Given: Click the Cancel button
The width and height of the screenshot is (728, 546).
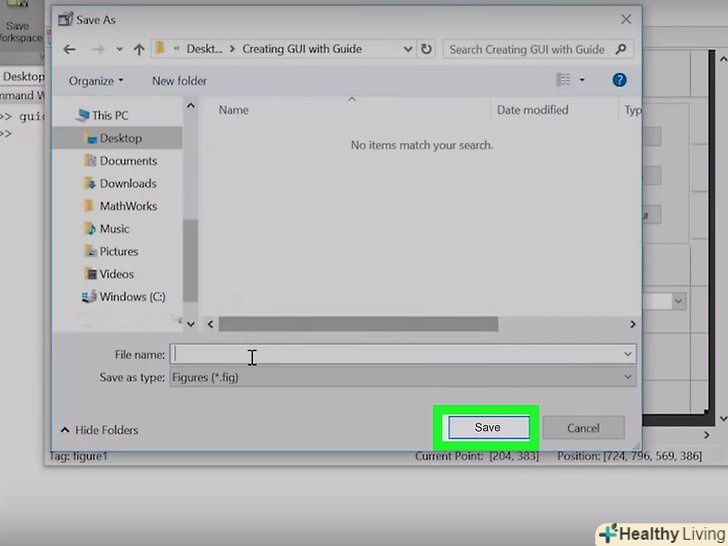Looking at the screenshot, I should click(583, 428).
